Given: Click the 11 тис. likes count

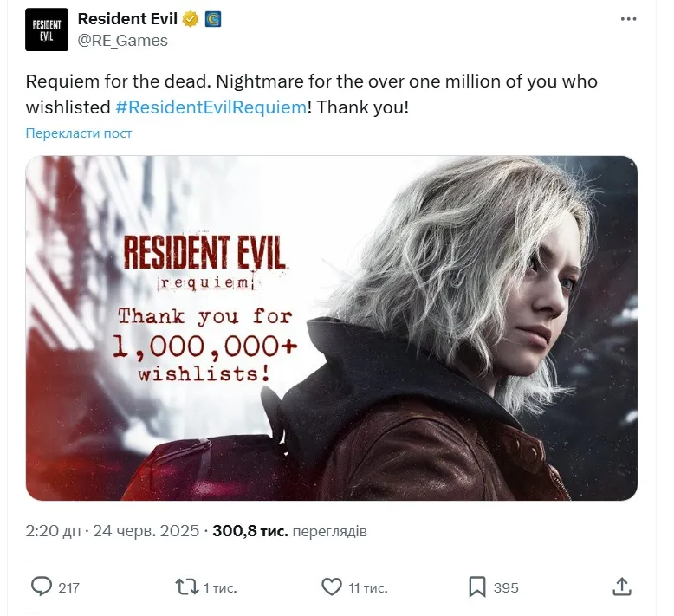Looking at the screenshot, I should (368, 587).
